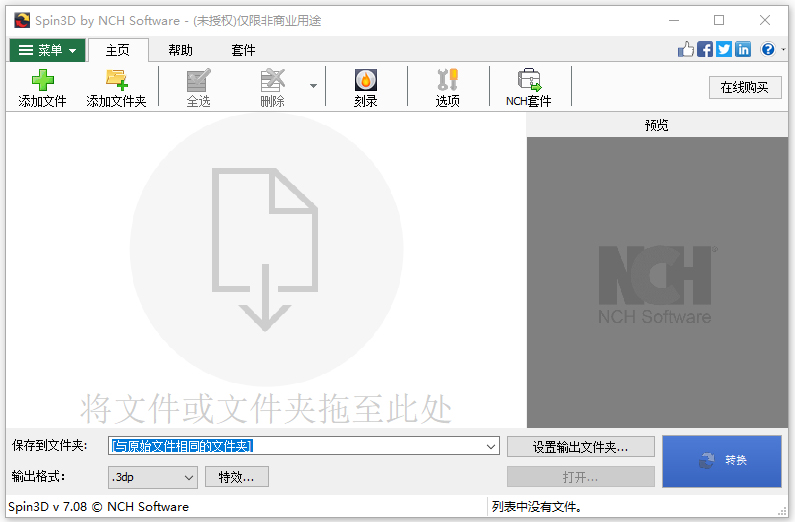Click the blue 转换 convert button
Viewport: 795px width, 522px height.
(x=722, y=461)
